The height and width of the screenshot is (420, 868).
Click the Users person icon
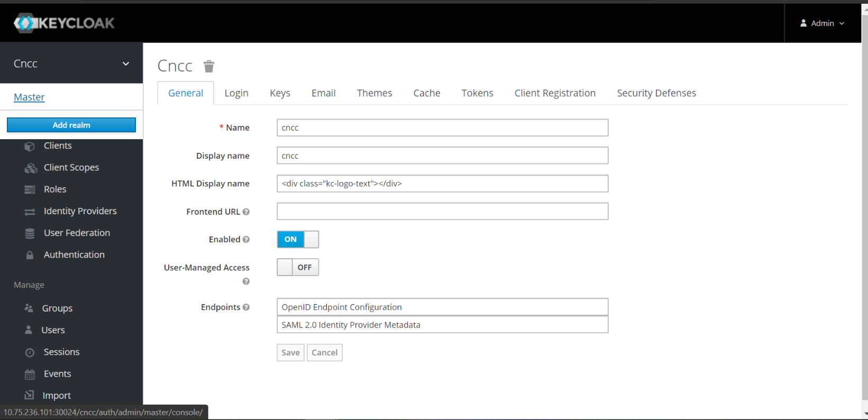29,330
